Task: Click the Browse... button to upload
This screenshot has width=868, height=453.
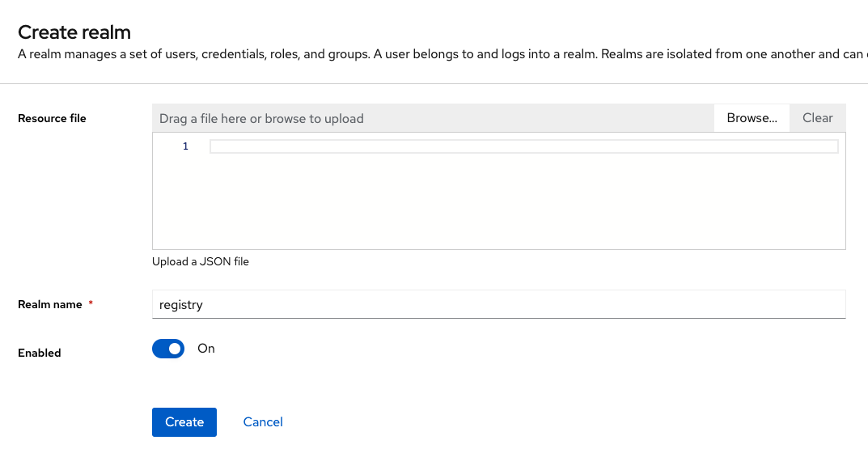Action: [752, 118]
